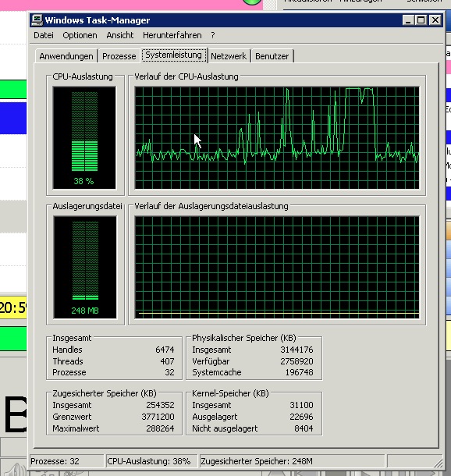The height and width of the screenshot is (476, 451).
Task: Open the Herunterfahren menu
Action: (x=172, y=35)
